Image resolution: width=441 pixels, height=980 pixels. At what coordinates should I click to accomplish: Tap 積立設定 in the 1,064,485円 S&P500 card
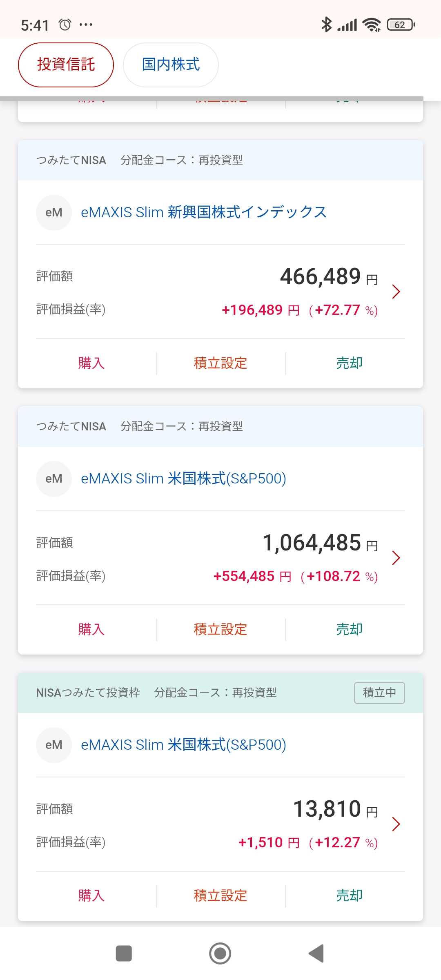click(220, 629)
